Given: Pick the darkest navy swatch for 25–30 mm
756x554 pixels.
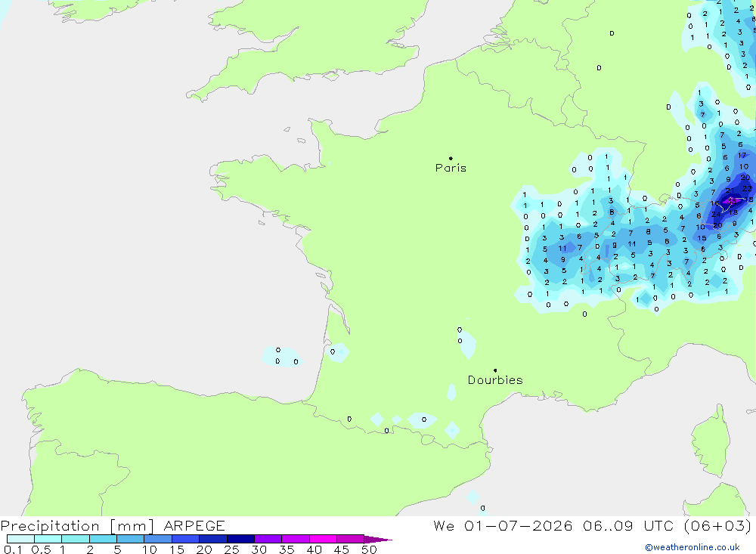Looking at the screenshot, I should pyautogui.click(x=240, y=539).
